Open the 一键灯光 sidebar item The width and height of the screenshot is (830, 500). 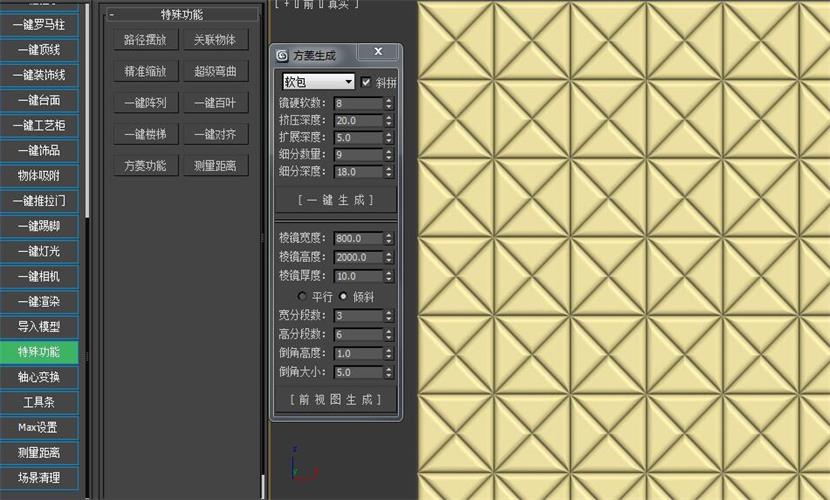(39, 251)
